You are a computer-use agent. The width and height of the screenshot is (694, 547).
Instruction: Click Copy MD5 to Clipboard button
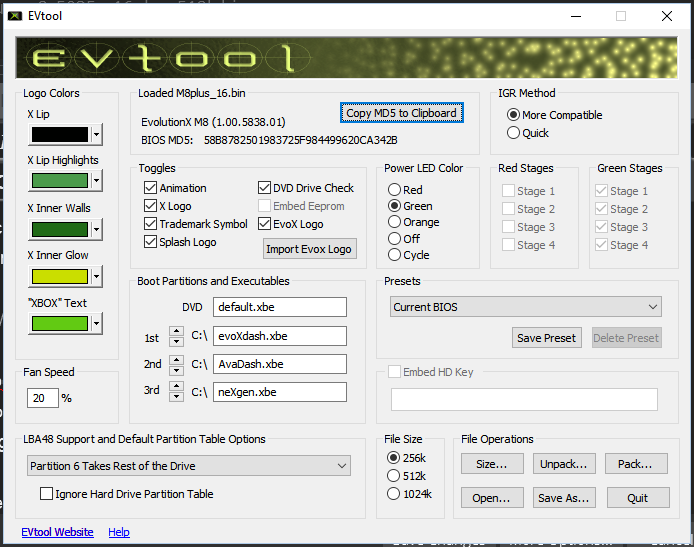(x=401, y=113)
